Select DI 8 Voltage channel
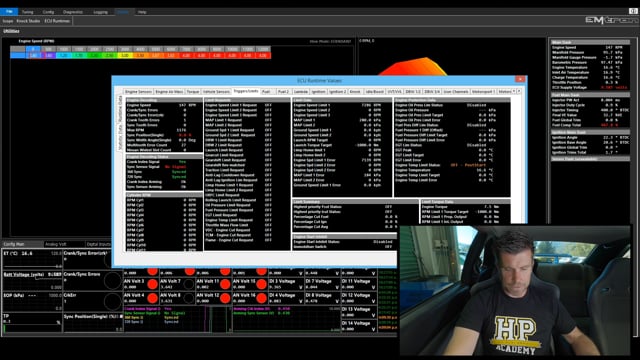640x360 pixels. pos(322,298)
